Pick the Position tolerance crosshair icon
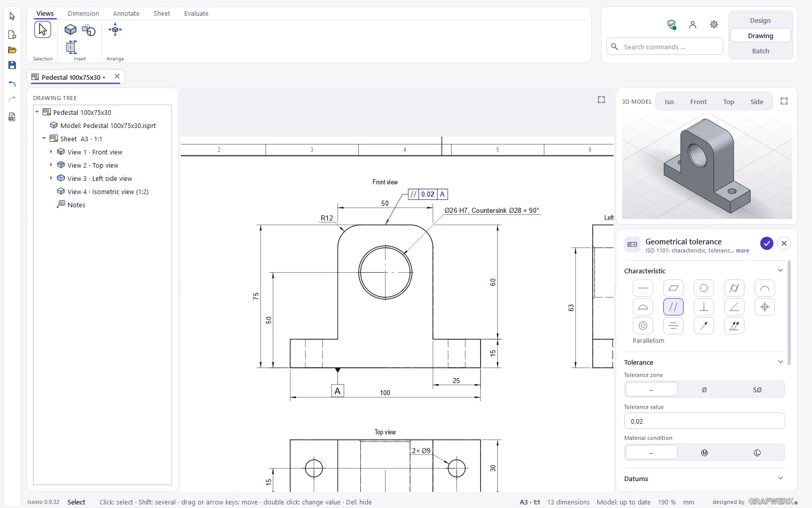 (x=765, y=307)
